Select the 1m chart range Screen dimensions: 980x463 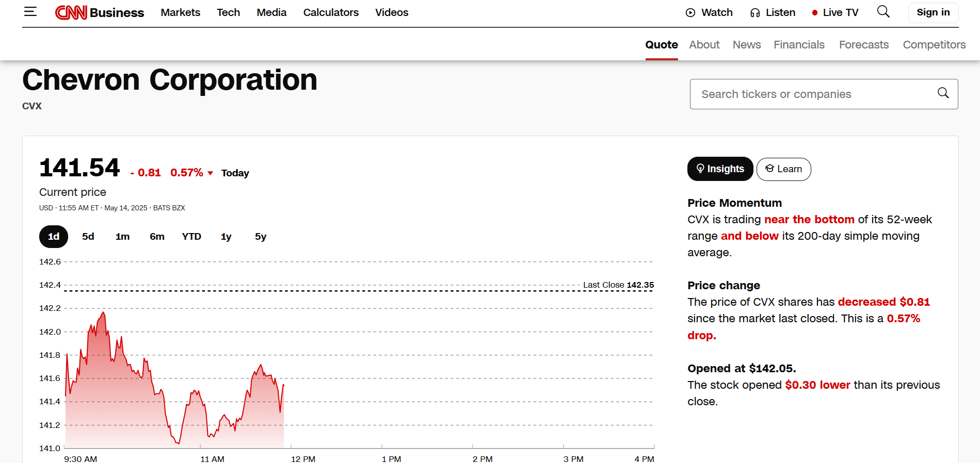[122, 237]
